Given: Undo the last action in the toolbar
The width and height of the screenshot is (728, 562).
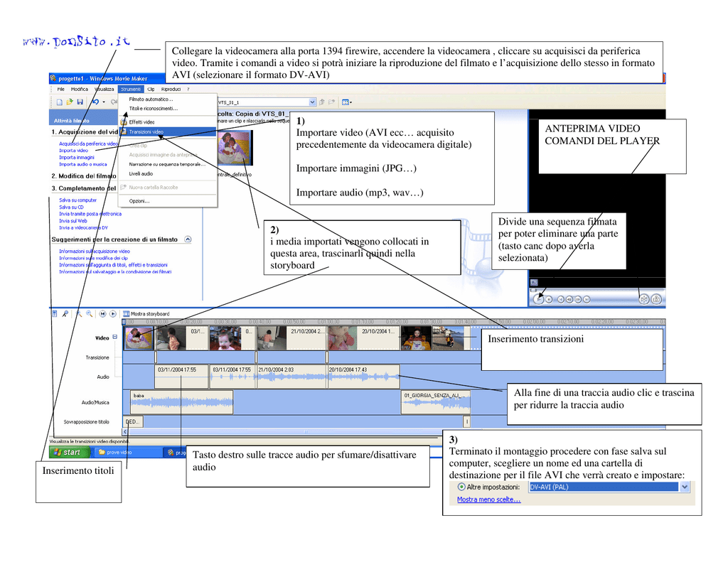Looking at the screenshot, I should click(95, 102).
